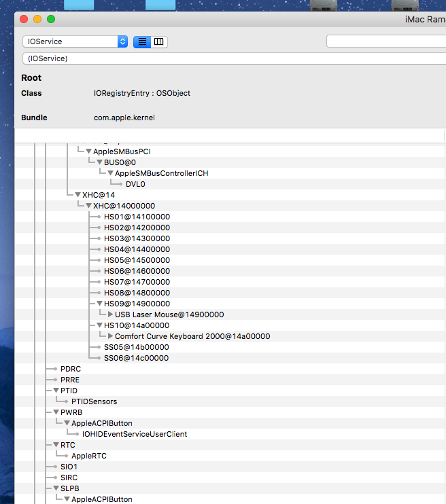Select HS07@14700000 port entry
This screenshot has width=446, height=504.
pos(137,282)
